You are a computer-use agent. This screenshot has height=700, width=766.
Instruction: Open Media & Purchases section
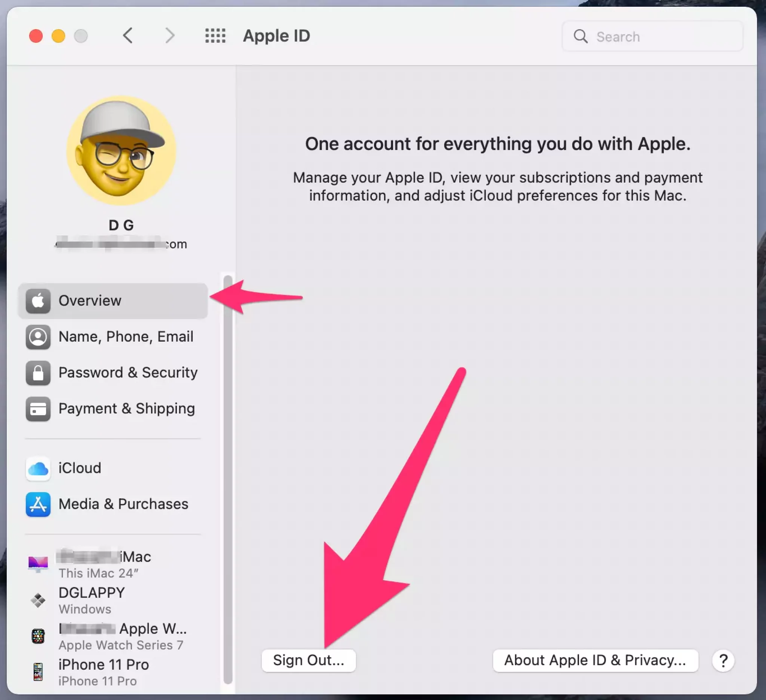[113, 504]
